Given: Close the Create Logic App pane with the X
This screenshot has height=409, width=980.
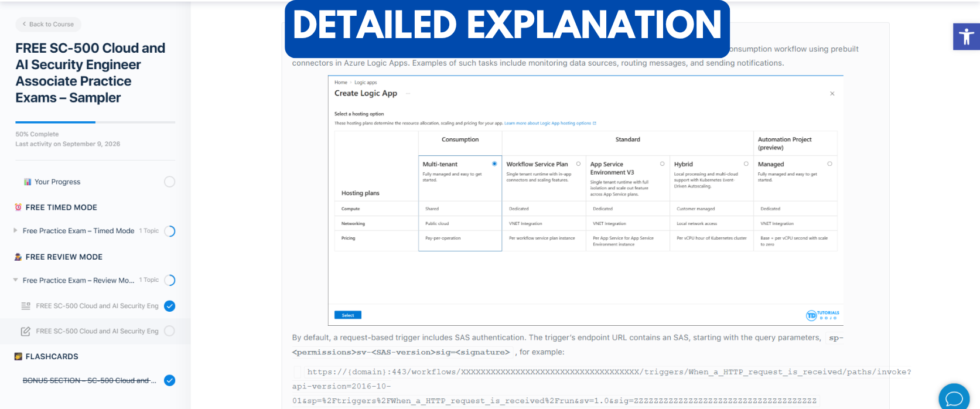Looking at the screenshot, I should (832, 94).
